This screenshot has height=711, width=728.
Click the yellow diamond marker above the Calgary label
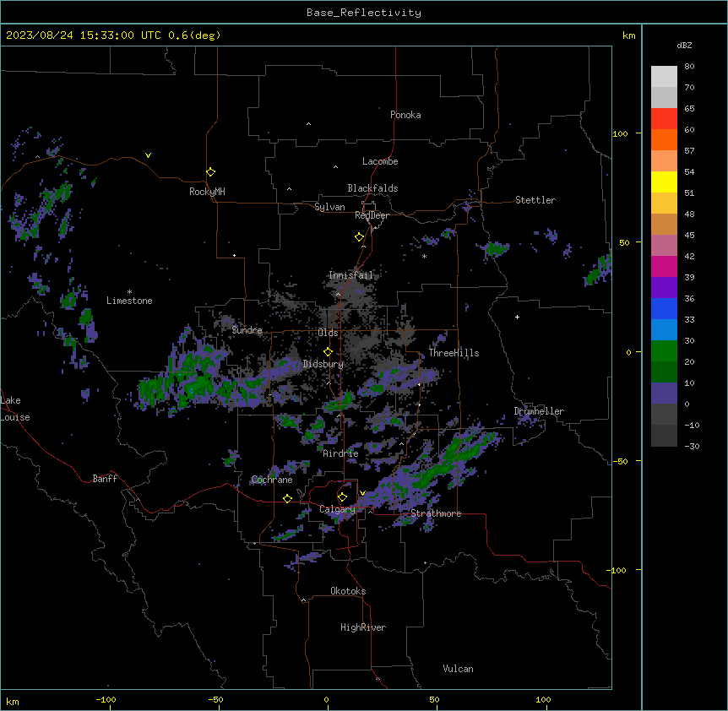342,497
